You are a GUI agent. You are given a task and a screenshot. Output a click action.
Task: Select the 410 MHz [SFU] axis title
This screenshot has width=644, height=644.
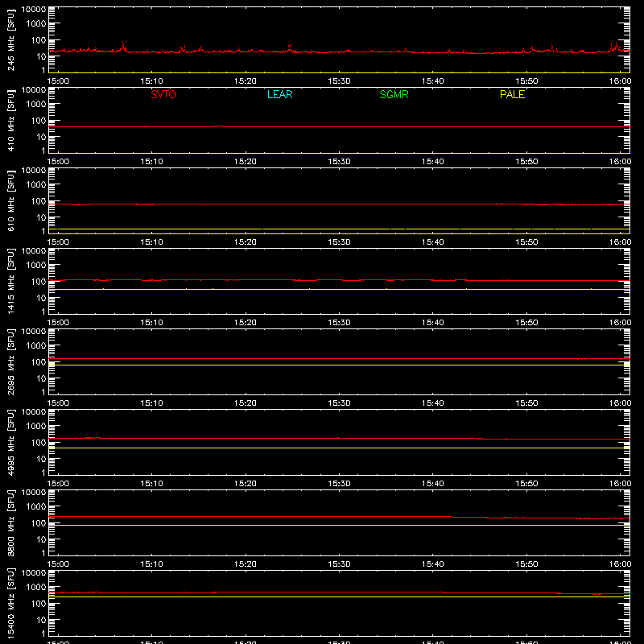(11, 120)
